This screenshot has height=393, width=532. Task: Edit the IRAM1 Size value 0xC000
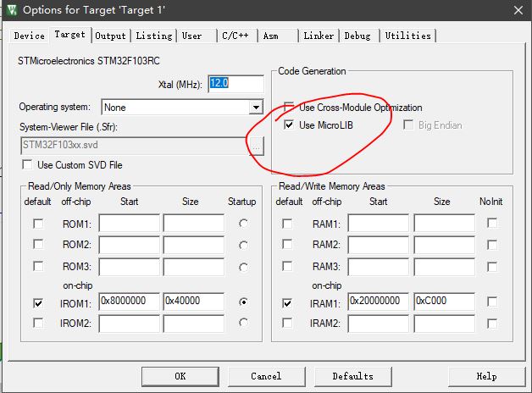click(x=444, y=302)
